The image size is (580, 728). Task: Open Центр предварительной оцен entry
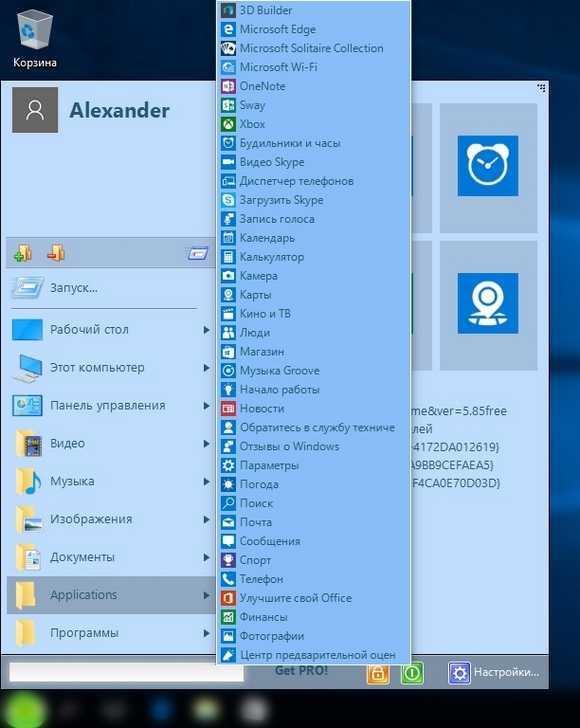[x=315, y=655]
